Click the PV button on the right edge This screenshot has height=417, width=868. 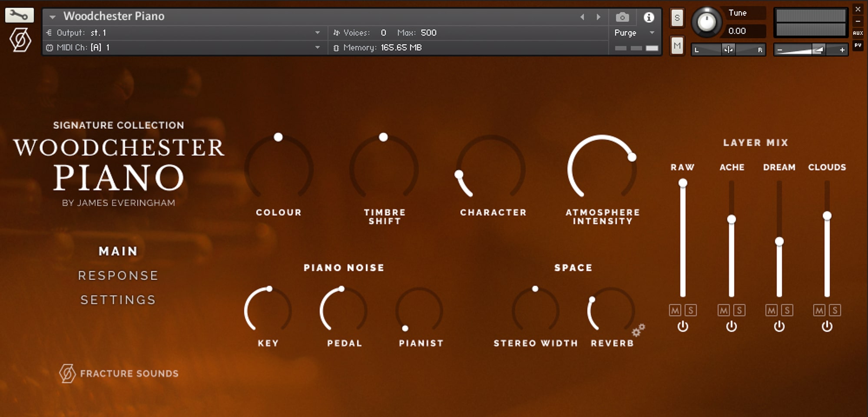(858, 45)
